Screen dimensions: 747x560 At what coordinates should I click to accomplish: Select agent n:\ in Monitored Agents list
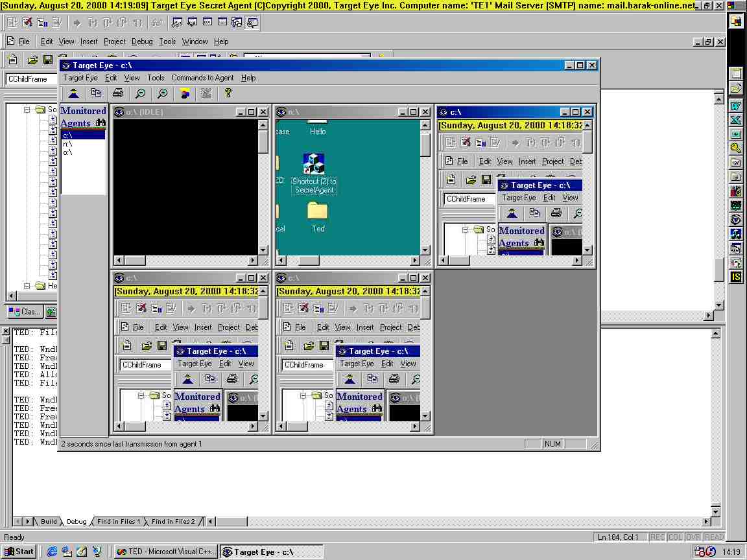pos(83,144)
